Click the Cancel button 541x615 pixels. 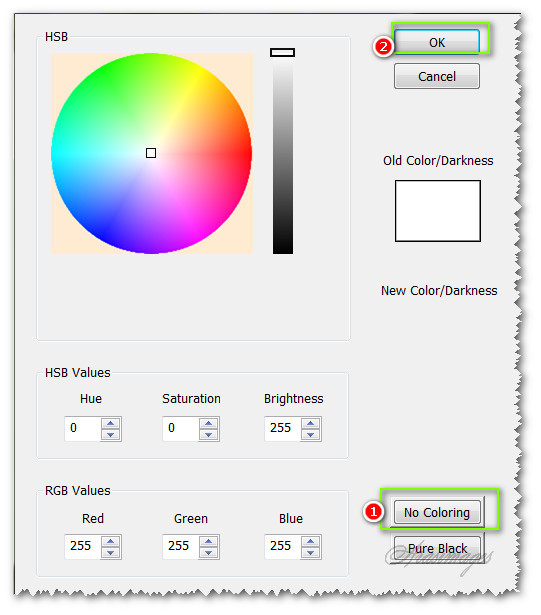pos(437,76)
